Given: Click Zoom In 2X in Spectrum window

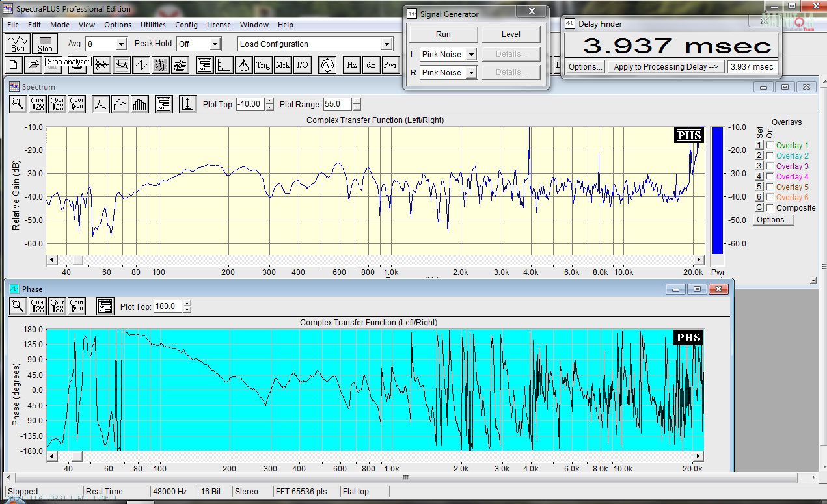Looking at the screenshot, I should [x=38, y=104].
